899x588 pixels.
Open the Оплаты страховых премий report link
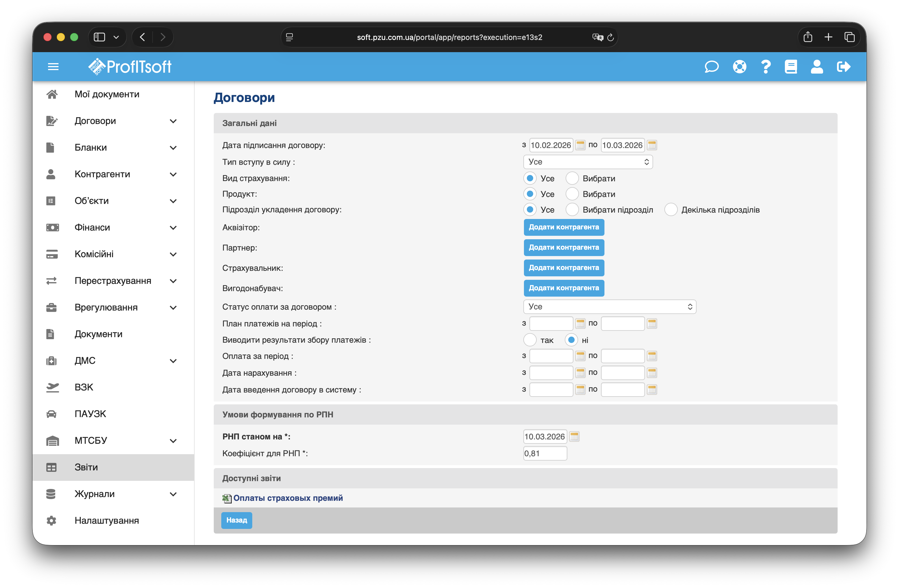[288, 498]
